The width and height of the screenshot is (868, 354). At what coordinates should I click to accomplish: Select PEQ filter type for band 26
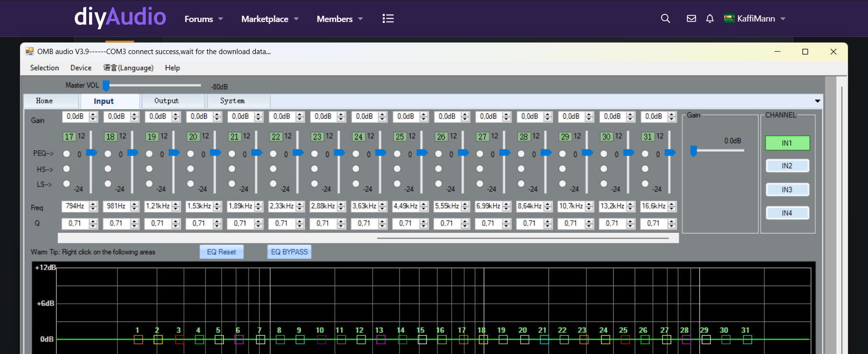438,154
